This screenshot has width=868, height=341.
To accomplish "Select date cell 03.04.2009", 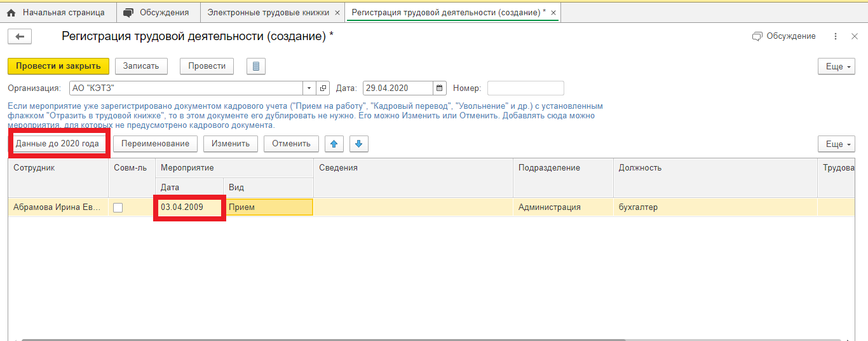I will (189, 207).
